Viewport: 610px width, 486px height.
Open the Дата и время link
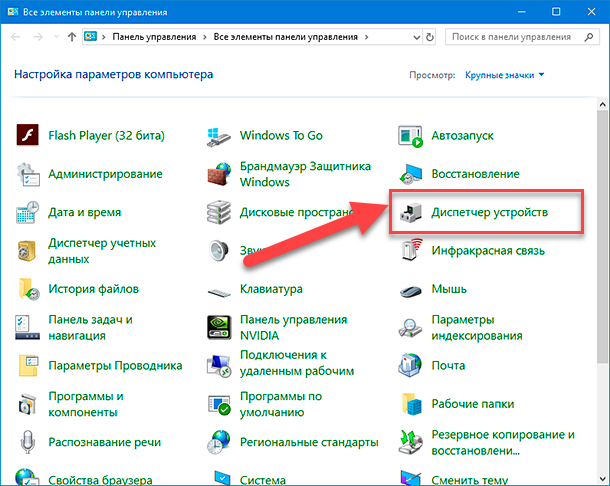84,212
